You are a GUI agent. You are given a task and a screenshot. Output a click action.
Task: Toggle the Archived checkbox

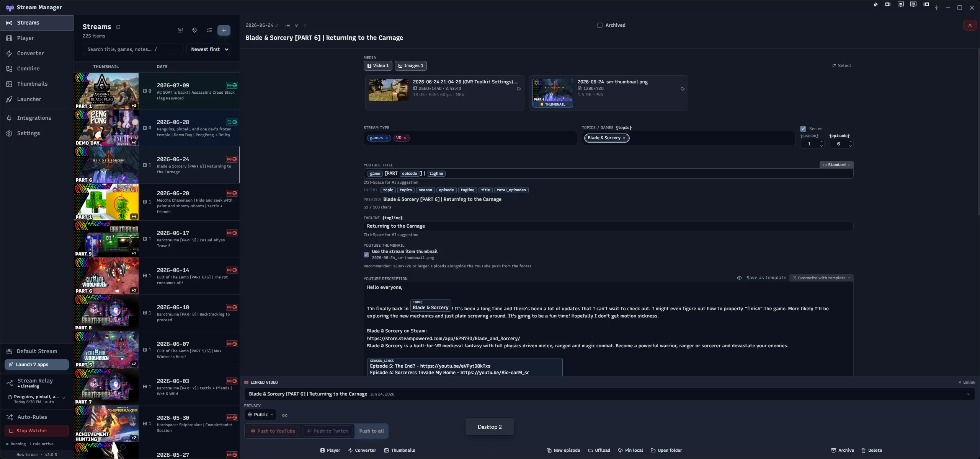(600, 25)
